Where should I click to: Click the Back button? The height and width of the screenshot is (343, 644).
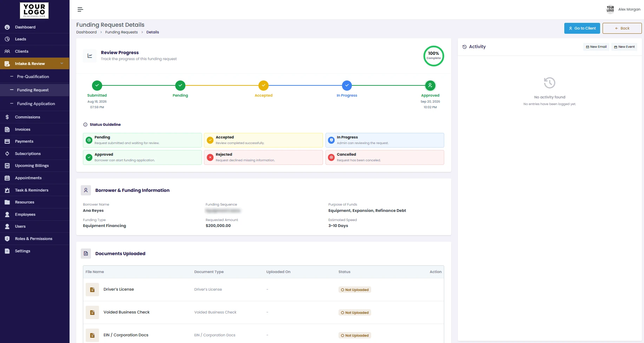622,28
